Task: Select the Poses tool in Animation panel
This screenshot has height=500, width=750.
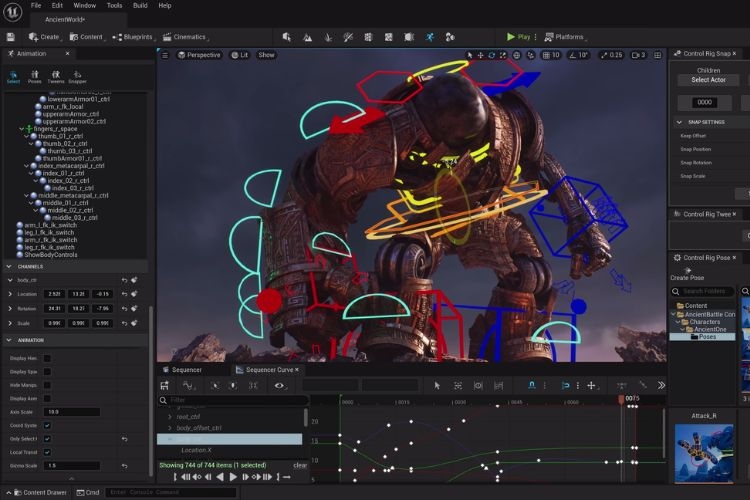Action: tap(34, 77)
